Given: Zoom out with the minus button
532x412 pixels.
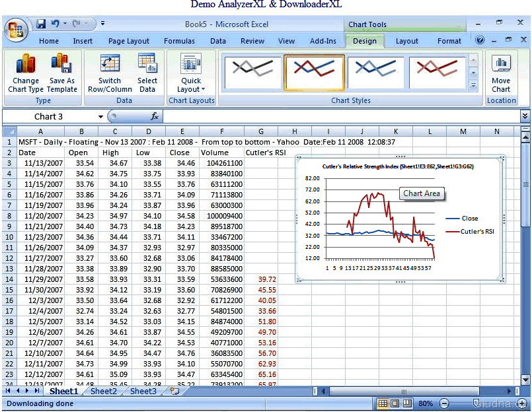Looking at the screenshot, I should tap(444, 403).
